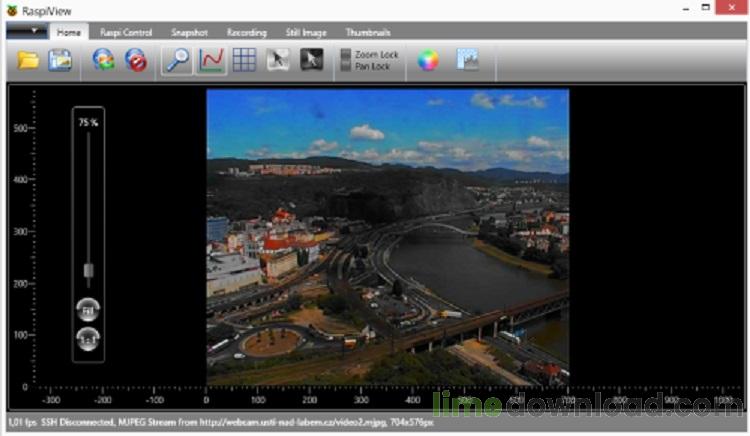Toggle the axes graph icon
Image resolution: width=750 pixels, height=436 pixels.
[211, 60]
